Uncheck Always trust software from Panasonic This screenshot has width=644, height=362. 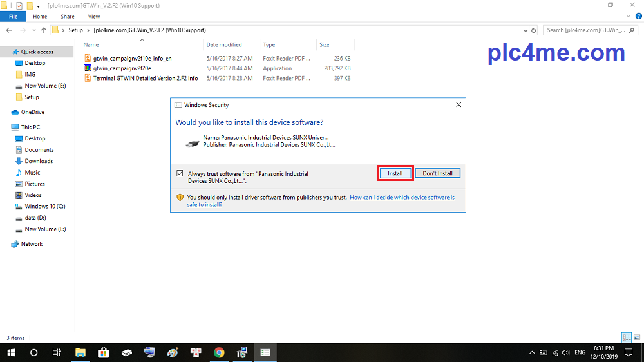(x=179, y=173)
